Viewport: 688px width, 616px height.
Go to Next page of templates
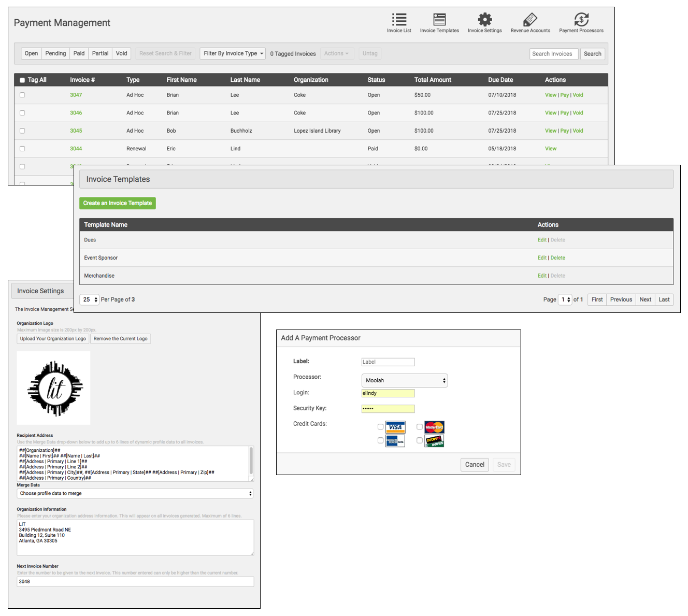645,299
